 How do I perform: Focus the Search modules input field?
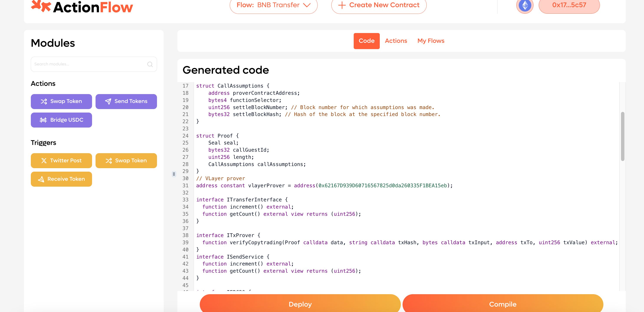point(94,64)
